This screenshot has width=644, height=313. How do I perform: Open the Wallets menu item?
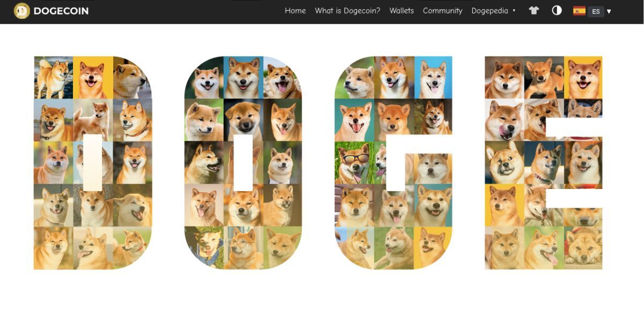point(401,11)
